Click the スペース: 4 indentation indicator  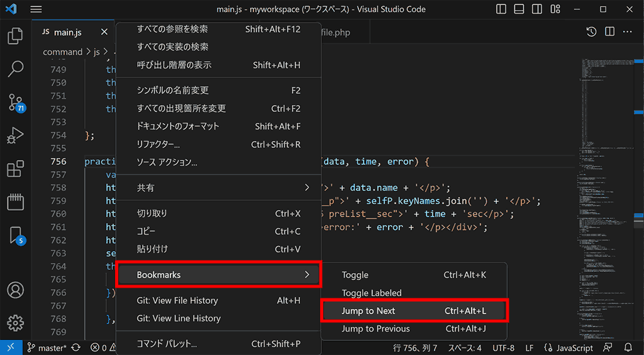(465, 348)
